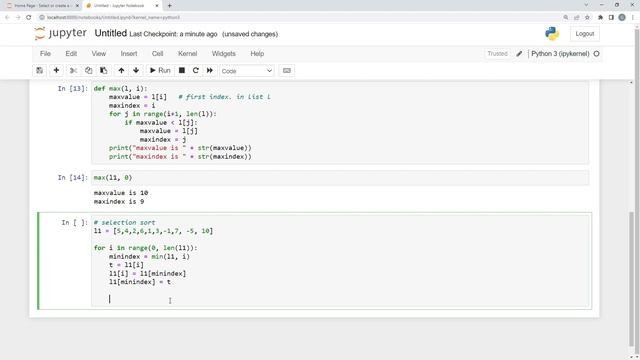This screenshot has width=640, height=360.
Task: Click the kernel idle circle indicator
Action: coord(596,53)
